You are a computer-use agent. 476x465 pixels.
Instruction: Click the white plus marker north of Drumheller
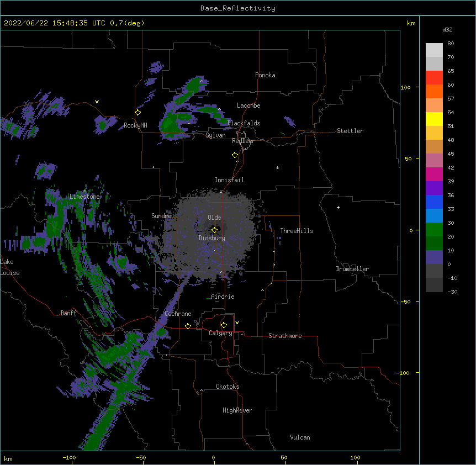[338, 207]
